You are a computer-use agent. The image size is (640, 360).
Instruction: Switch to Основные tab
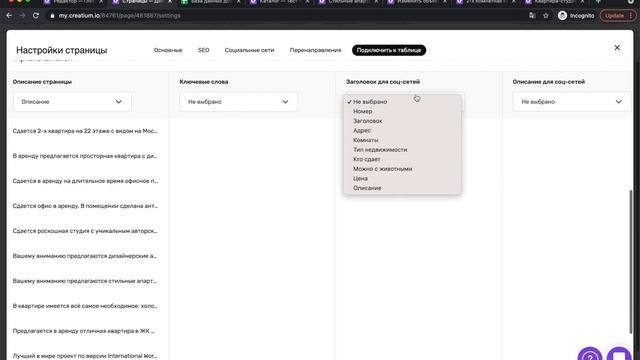click(168, 50)
